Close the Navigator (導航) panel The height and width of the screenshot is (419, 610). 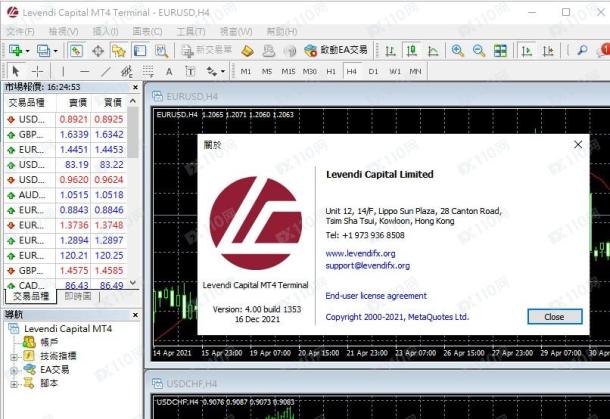coord(135,315)
